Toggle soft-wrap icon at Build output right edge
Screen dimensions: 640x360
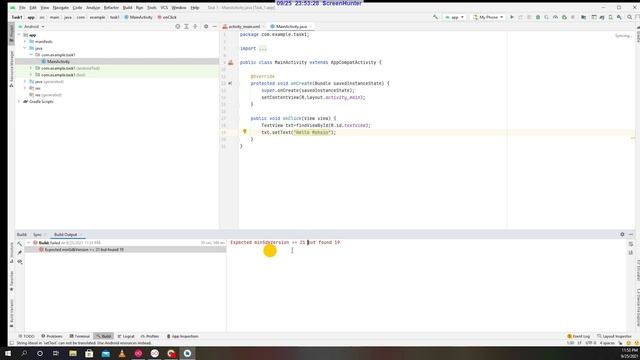tap(631, 244)
